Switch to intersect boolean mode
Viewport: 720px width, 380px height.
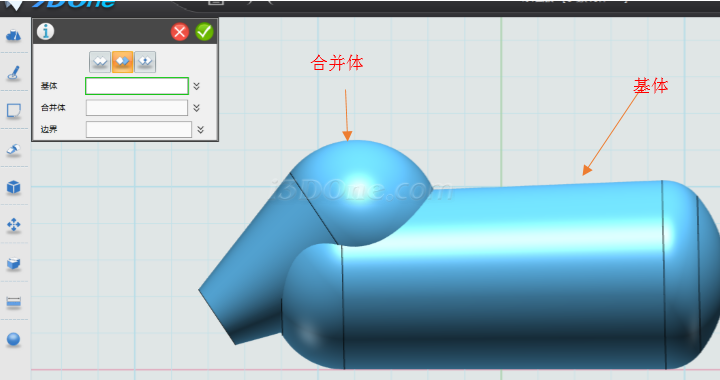[x=145, y=62]
